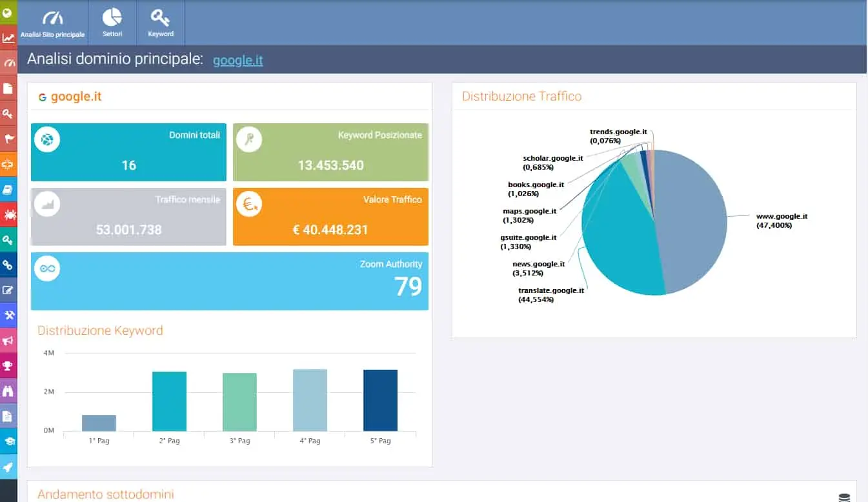Click the 13.453.540 keyword value
This screenshot has width=868, height=502.
[x=330, y=165]
